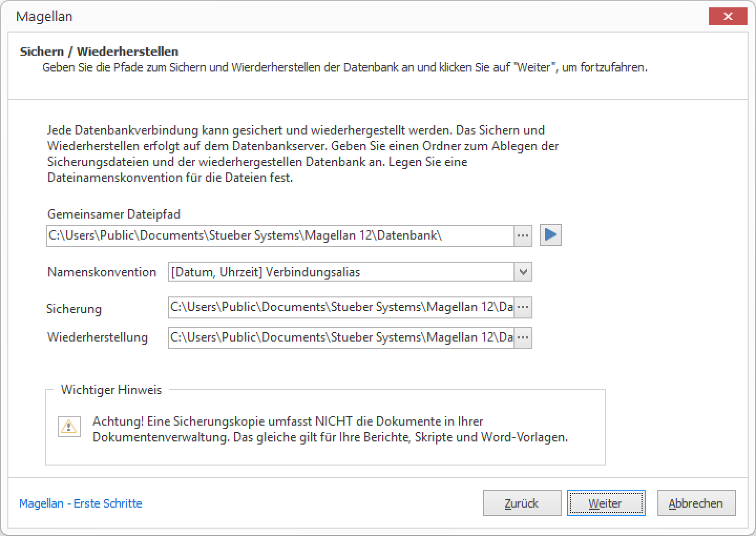Screen dimensions: 756x536
Task: Click into the Wiederherstellung path field
Action: (341, 338)
